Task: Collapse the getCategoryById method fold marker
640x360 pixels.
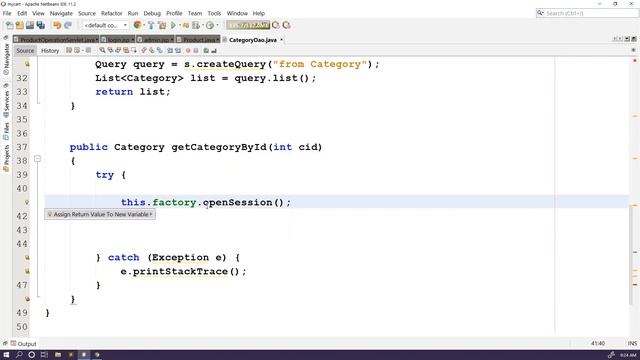Action: (x=37, y=158)
